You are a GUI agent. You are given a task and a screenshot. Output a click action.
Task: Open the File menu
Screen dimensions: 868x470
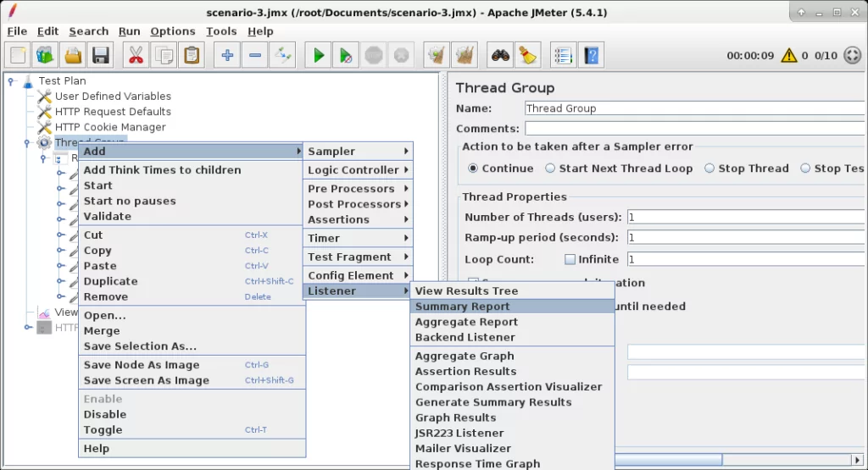(17, 31)
